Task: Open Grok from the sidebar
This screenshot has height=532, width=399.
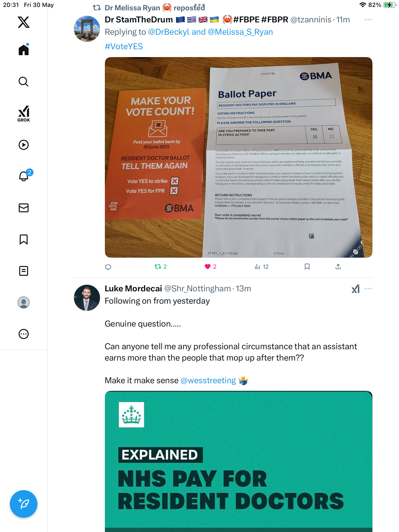Action: click(24, 114)
